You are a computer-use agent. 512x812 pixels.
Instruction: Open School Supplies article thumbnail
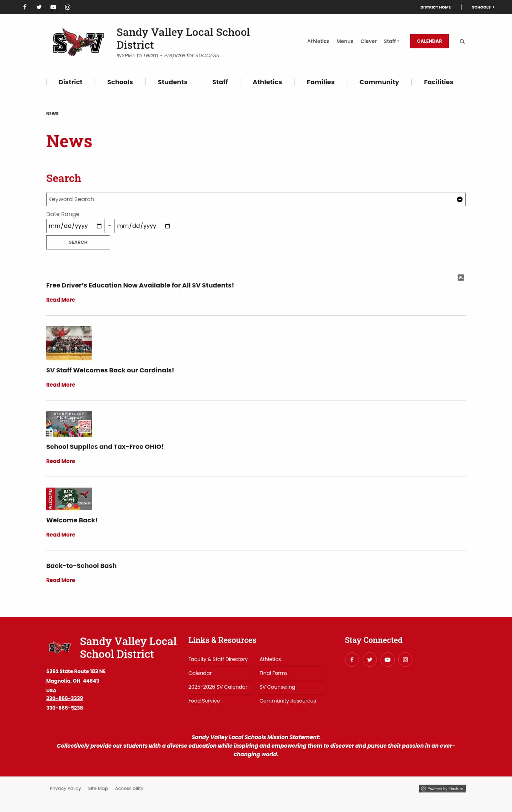(69, 424)
